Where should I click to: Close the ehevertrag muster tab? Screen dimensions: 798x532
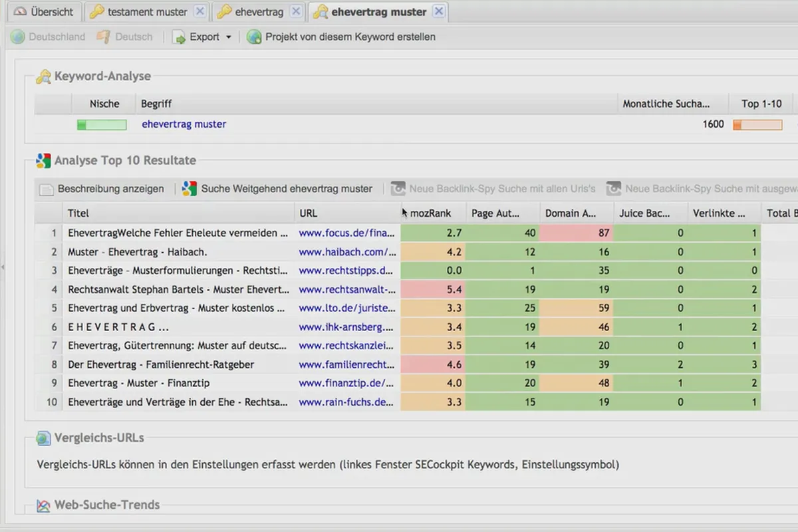click(438, 12)
